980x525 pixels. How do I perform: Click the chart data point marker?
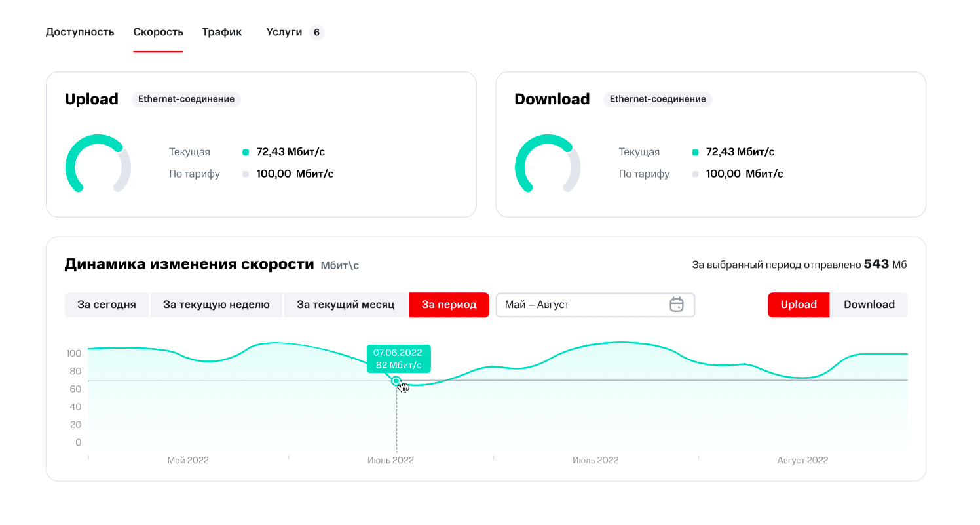pos(396,381)
